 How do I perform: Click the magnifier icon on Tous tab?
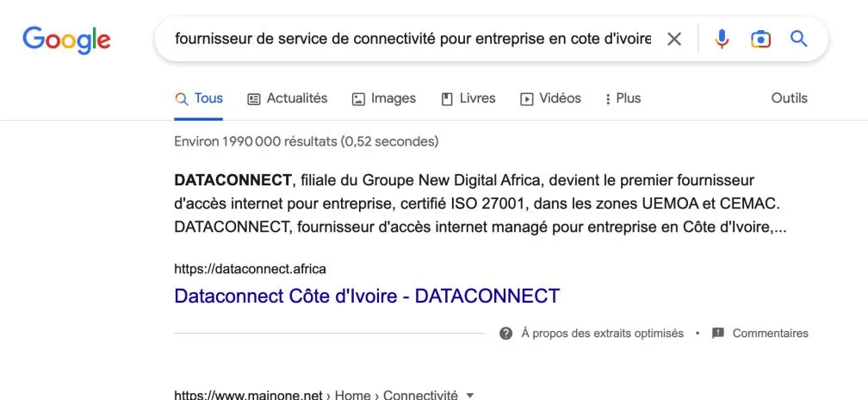pos(181,99)
